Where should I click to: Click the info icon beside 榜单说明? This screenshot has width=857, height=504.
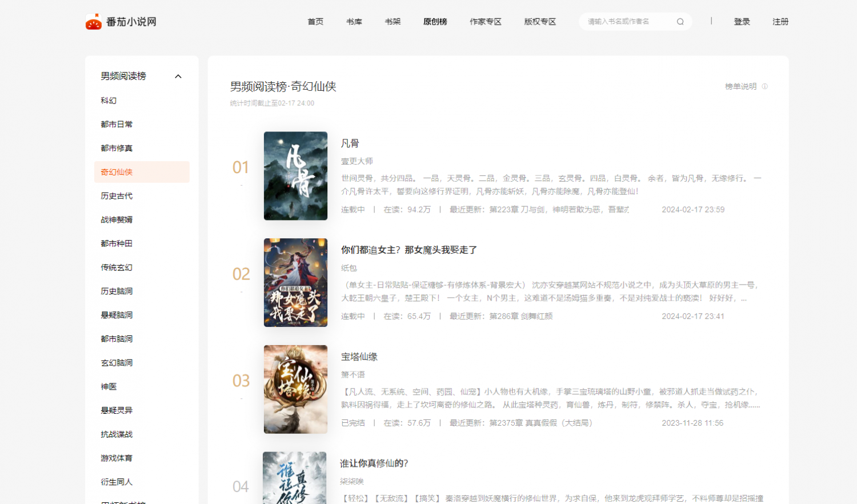(764, 86)
